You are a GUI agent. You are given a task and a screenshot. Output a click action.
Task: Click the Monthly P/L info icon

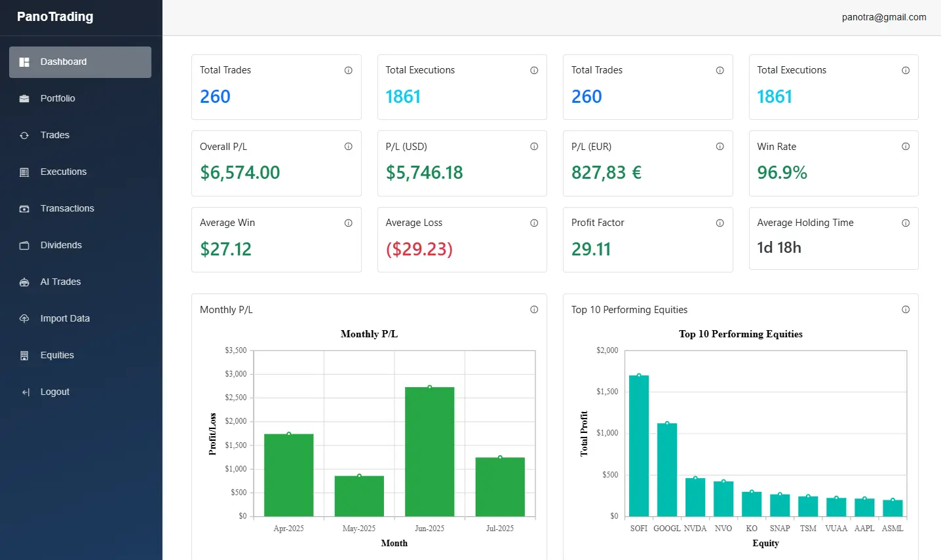534,309
